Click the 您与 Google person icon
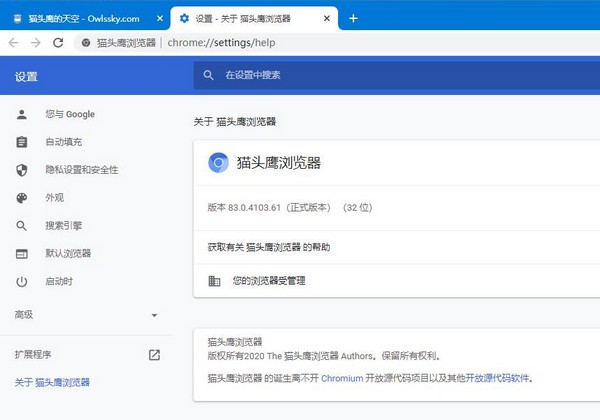 point(21,114)
